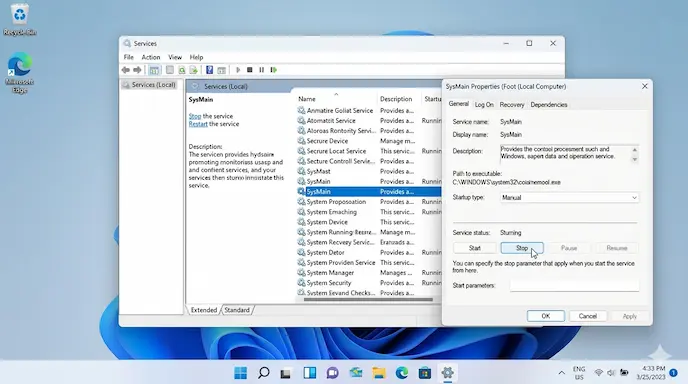Select the highlighted SysMain service row
The height and width of the screenshot is (384, 688).
point(369,191)
